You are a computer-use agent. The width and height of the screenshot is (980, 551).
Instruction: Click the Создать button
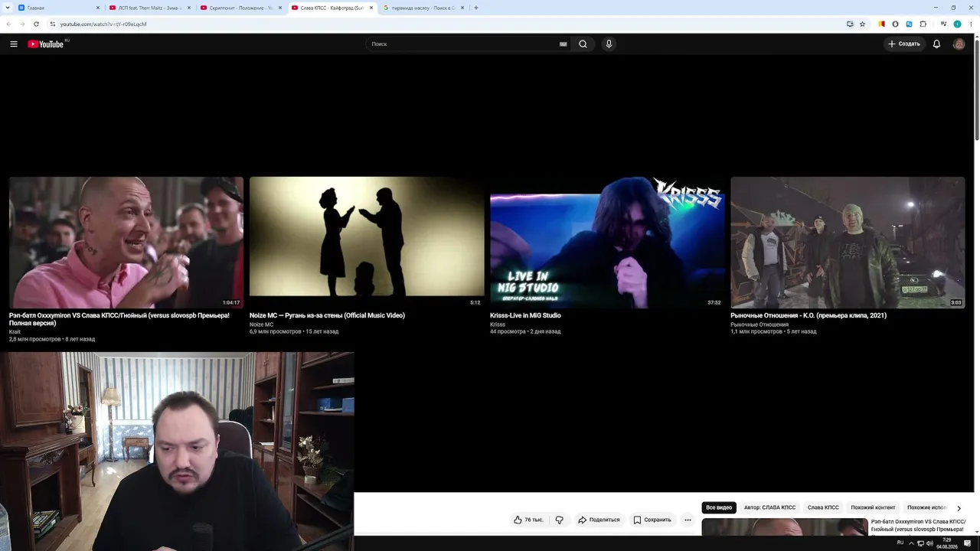(x=904, y=44)
